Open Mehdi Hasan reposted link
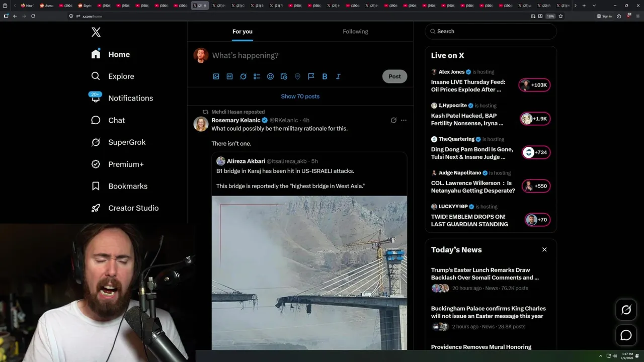 click(238, 112)
